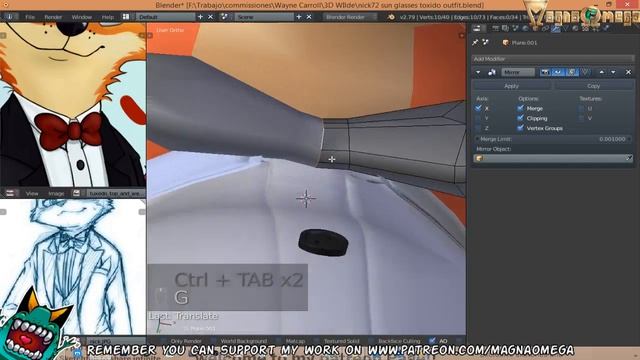Open the File menu
The width and height of the screenshot is (640, 360).
click(30, 17)
